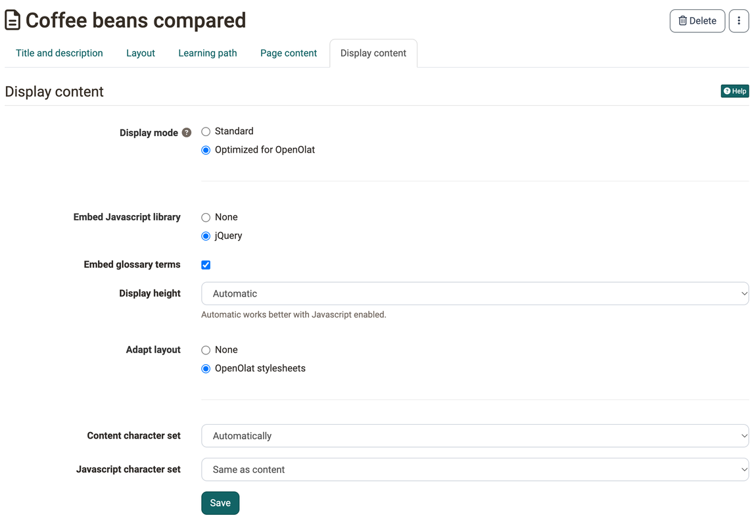The height and width of the screenshot is (532, 756).
Task: Open the Content character set dropdown
Action: coord(475,436)
